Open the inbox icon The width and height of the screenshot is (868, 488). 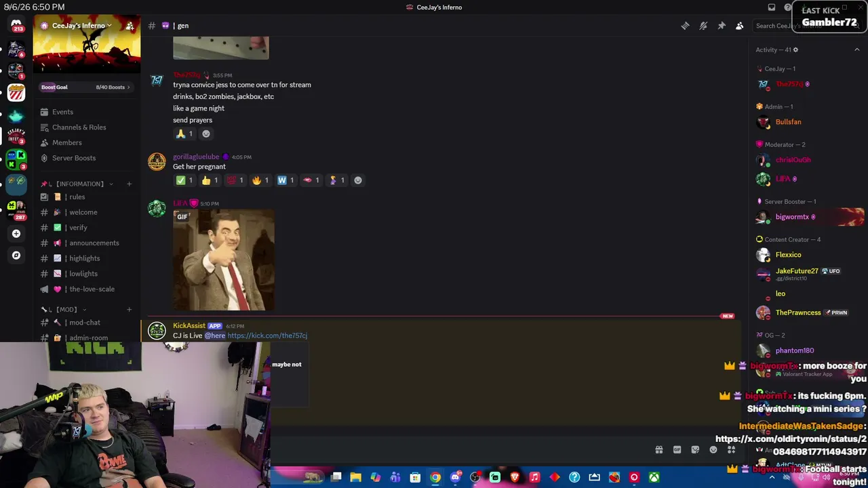[772, 7]
